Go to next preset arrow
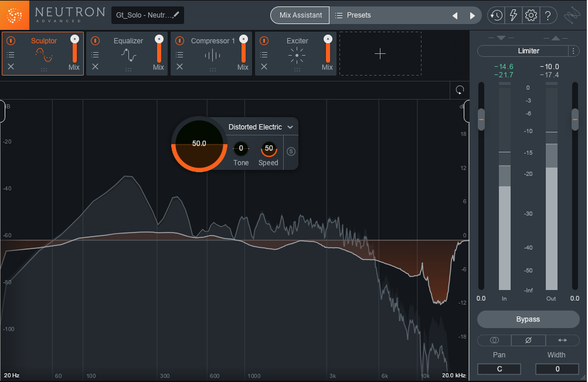 (472, 16)
